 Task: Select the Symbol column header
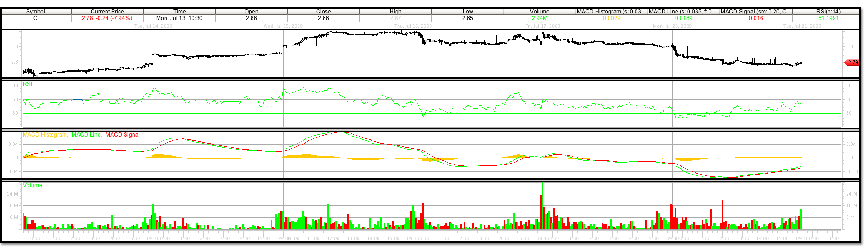36,12
